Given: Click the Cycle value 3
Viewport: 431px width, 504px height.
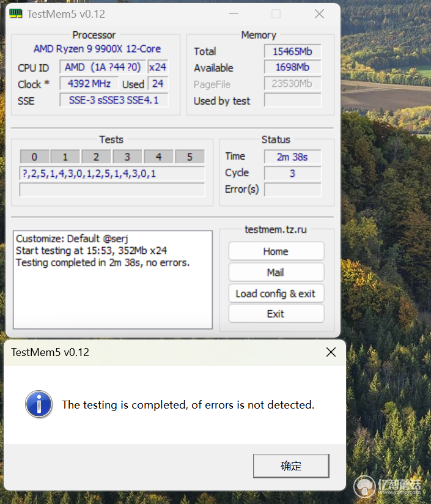Looking at the screenshot, I should 293,174.
